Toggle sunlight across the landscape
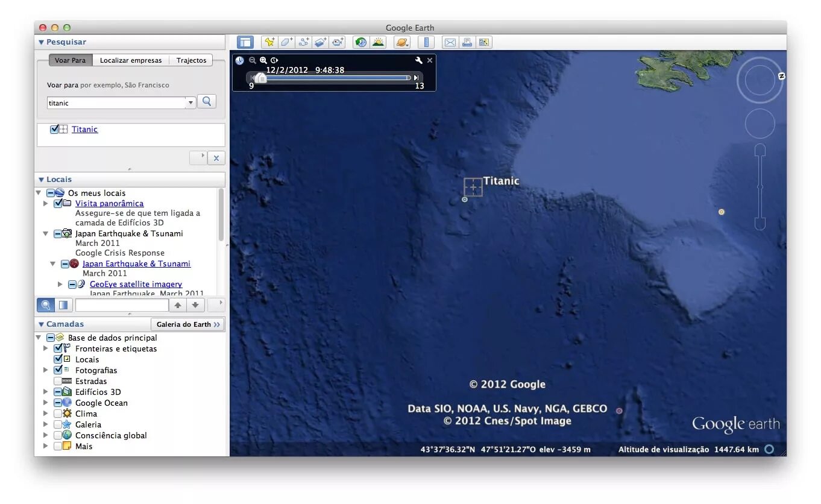821x504 pixels. click(x=378, y=42)
